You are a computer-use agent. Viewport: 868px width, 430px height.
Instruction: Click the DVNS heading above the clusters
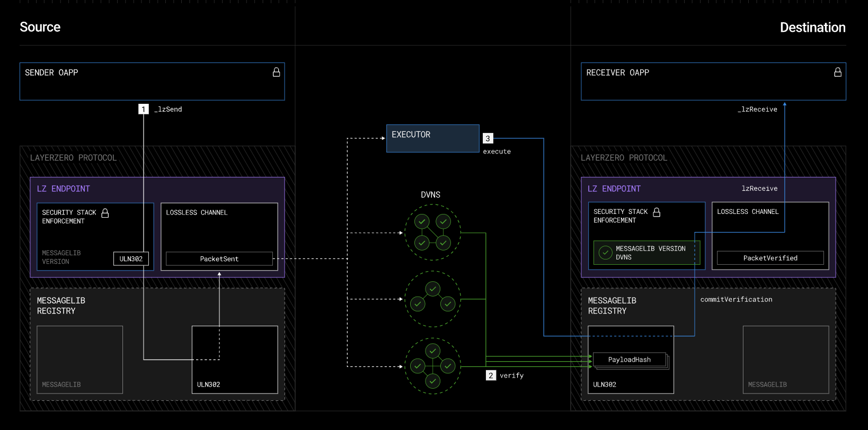431,195
